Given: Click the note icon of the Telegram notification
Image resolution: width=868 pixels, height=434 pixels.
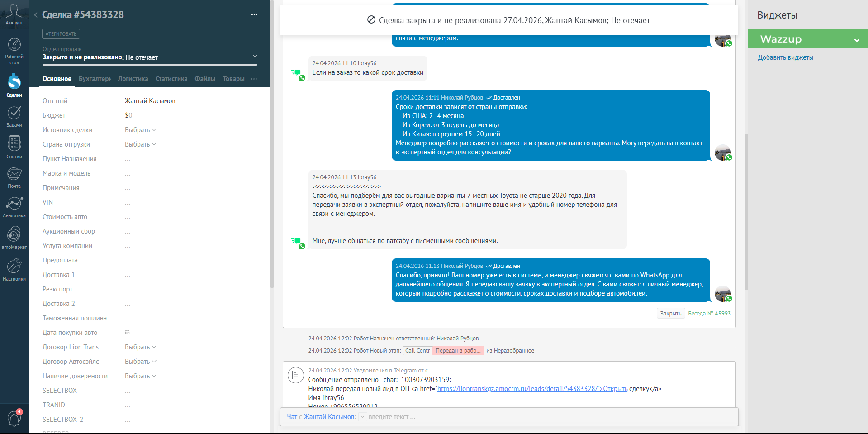Looking at the screenshot, I should point(296,375).
